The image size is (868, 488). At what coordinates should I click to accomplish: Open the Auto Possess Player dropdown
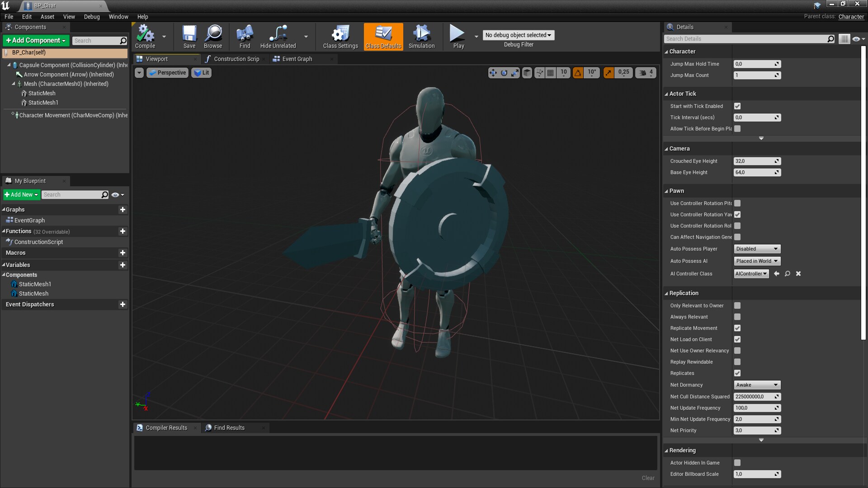coord(756,249)
